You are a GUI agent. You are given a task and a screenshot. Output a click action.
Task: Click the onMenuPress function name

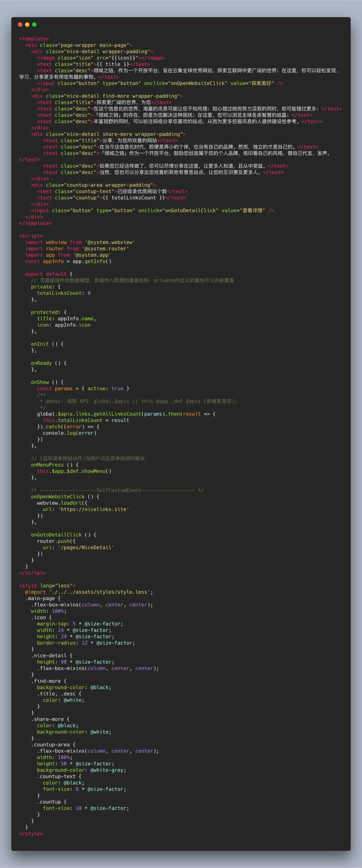point(47,465)
